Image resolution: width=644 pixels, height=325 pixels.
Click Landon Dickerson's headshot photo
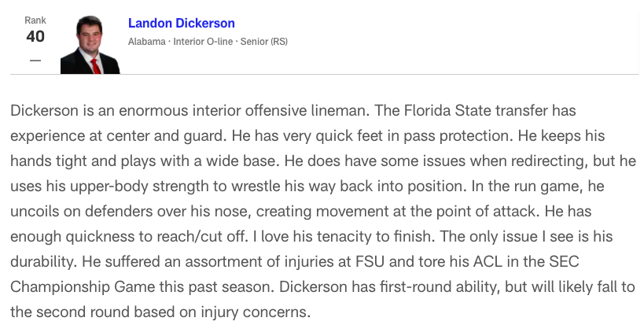click(90, 44)
